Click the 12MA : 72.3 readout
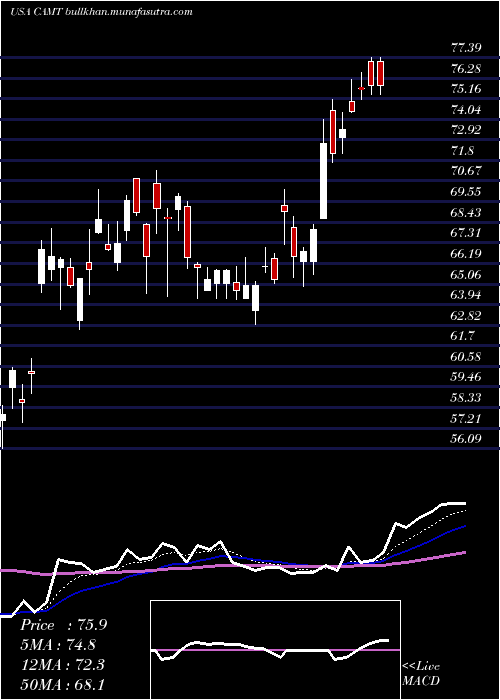500x700 pixels. point(62,665)
